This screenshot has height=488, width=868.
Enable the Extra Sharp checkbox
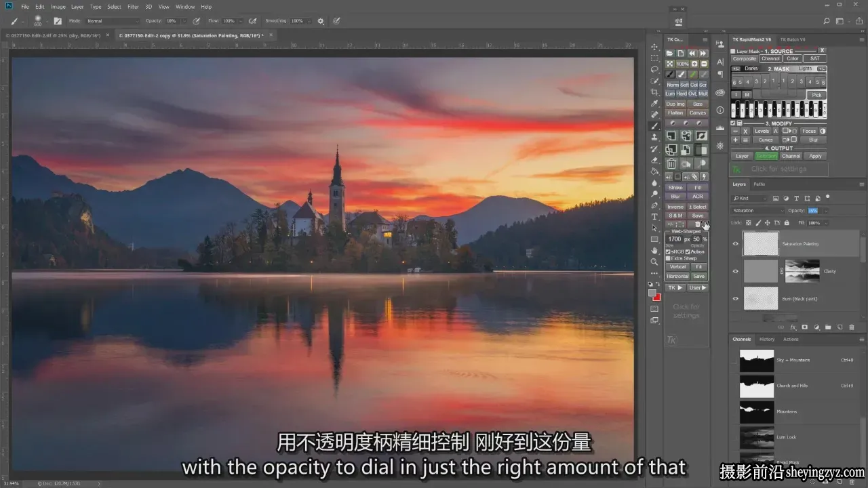click(x=668, y=258)
